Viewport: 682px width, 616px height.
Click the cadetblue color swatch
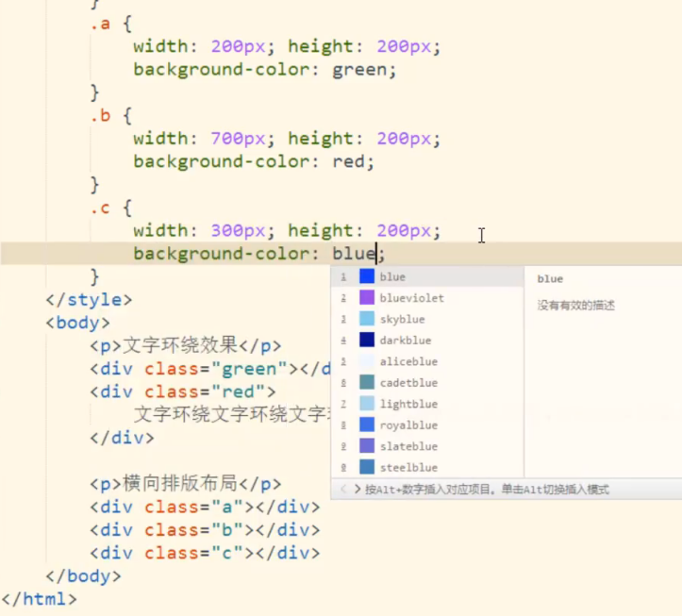367,382
